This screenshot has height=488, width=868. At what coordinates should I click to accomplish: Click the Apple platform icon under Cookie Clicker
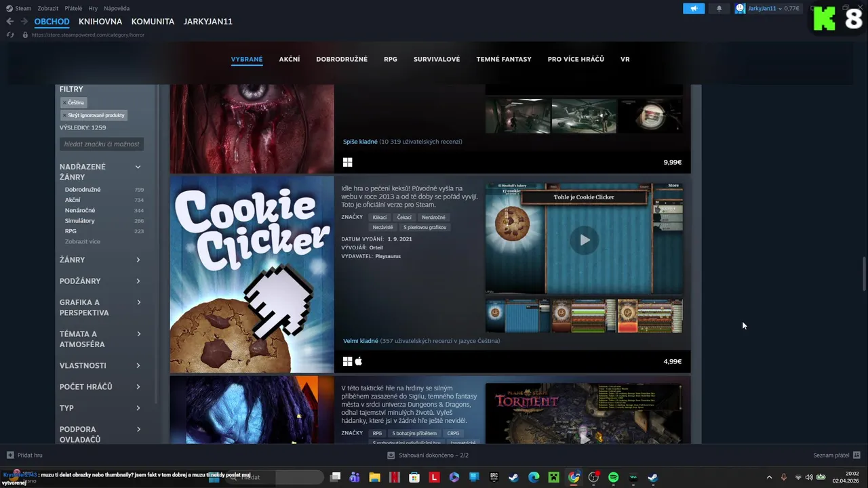click(x=358, y=361)
